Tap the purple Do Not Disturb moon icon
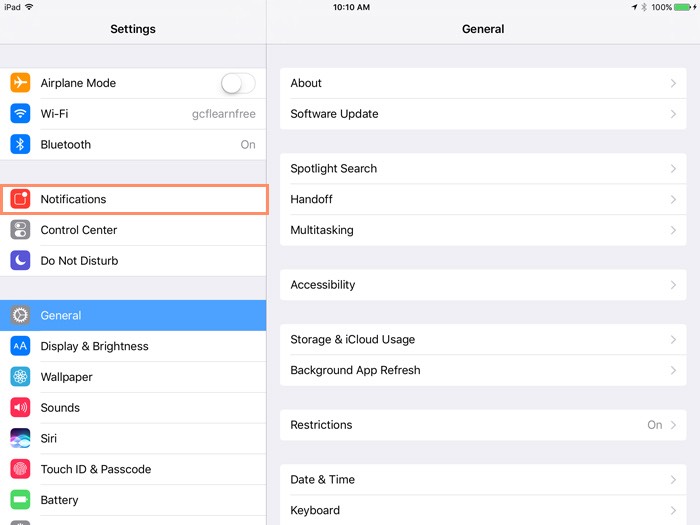This screenshot has height=525, width=700. pyautogui.click(x=20, y=261)
